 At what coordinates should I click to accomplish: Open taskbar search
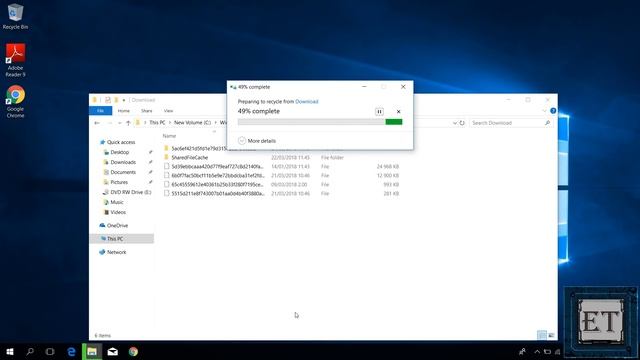[30, 351]
